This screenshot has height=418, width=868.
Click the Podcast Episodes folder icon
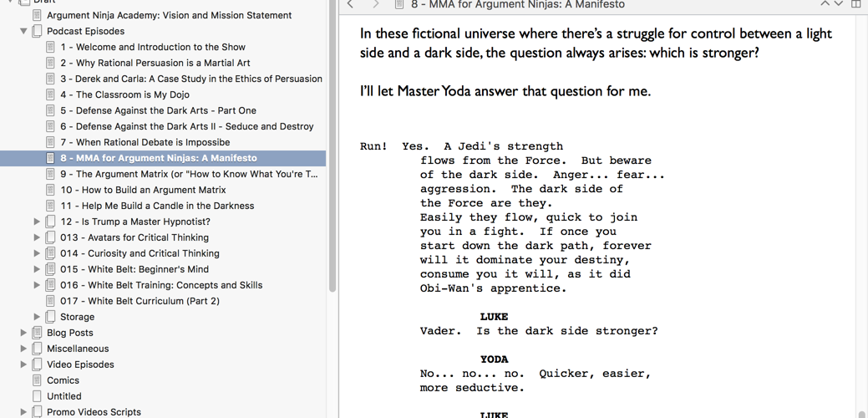[37, 32]
